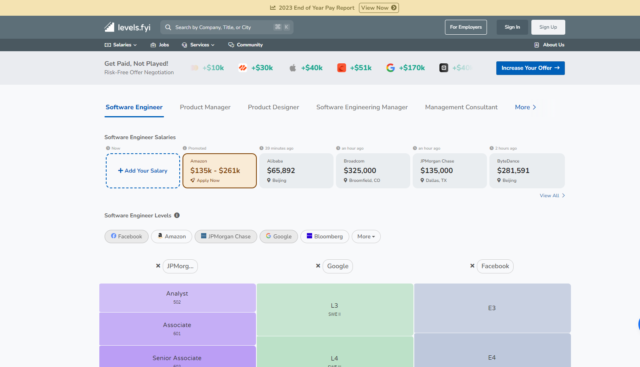Viewport: 640px width, 367px height.
Task: Open the Salaries dropdown menu
Action: click(x=121, y=45)
